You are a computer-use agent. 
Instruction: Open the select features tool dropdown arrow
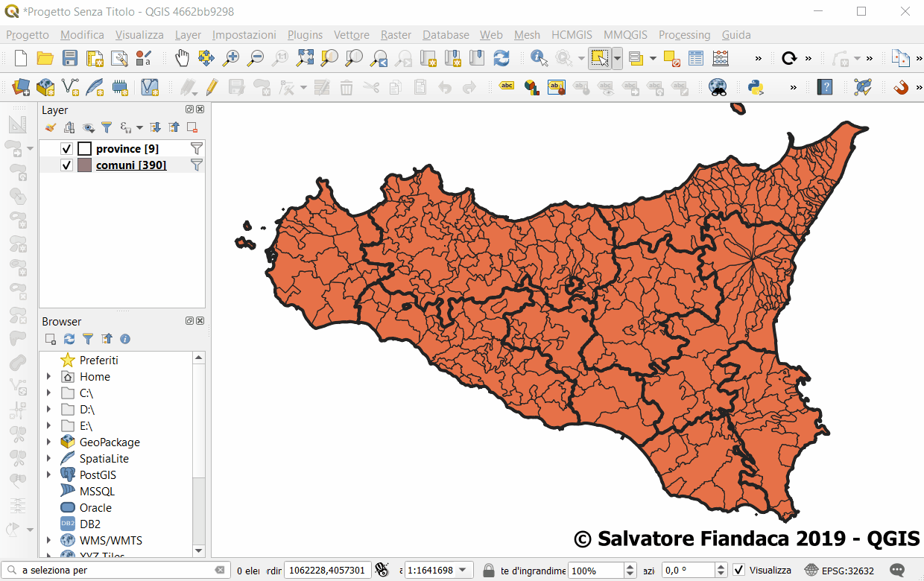pyautogui.click(x=618, y=58)
